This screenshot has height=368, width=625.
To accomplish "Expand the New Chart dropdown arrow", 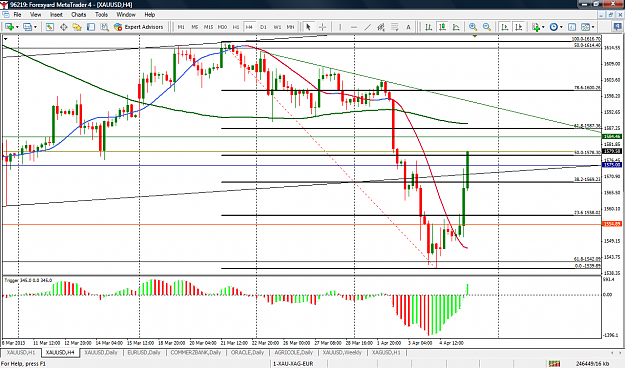I will pyautogui.click(x=17, y=27).
